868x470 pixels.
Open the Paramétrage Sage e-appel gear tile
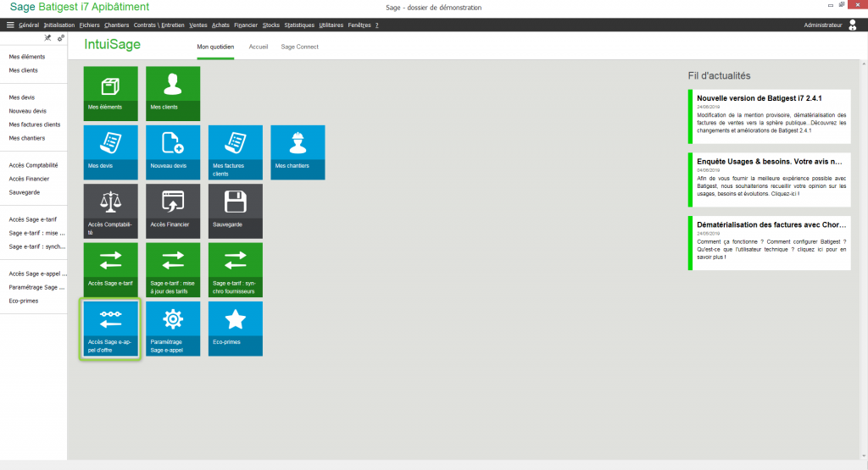click(172, 328)
